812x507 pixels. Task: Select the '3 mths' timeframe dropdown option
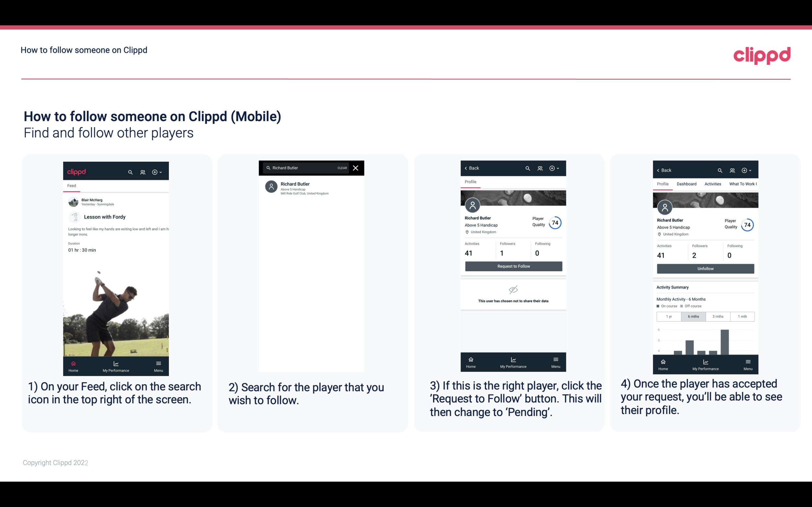pyautogui.click(x=718, y=316)
